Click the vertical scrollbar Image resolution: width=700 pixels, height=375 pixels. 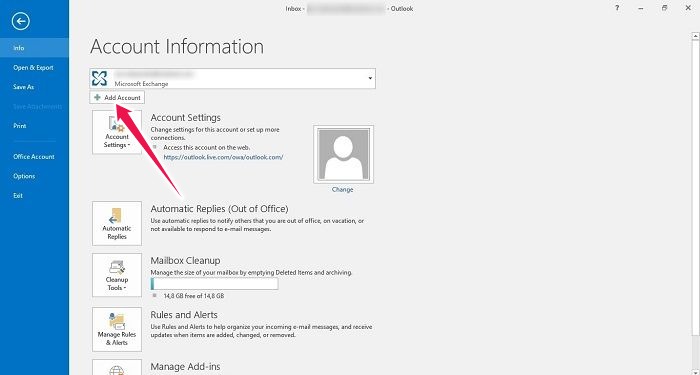click(x=695, y=188)
